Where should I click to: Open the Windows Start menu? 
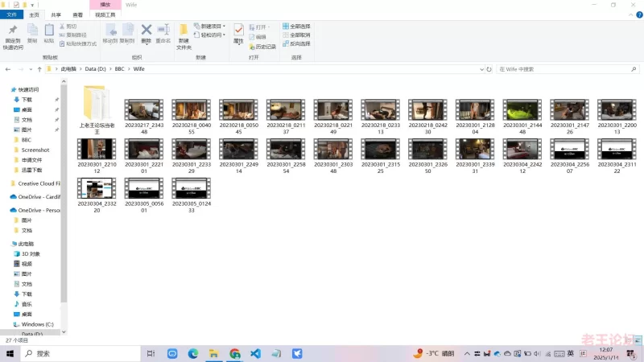(10, 353)
